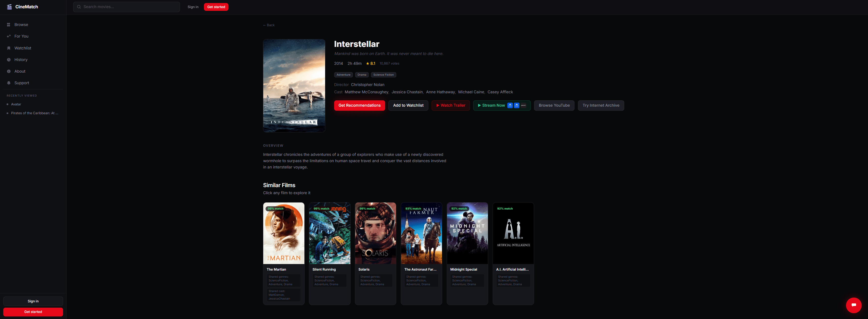Click the second blue streaming provider icon
This screenshot has width=868, height=319.
(x=517, y=105)
